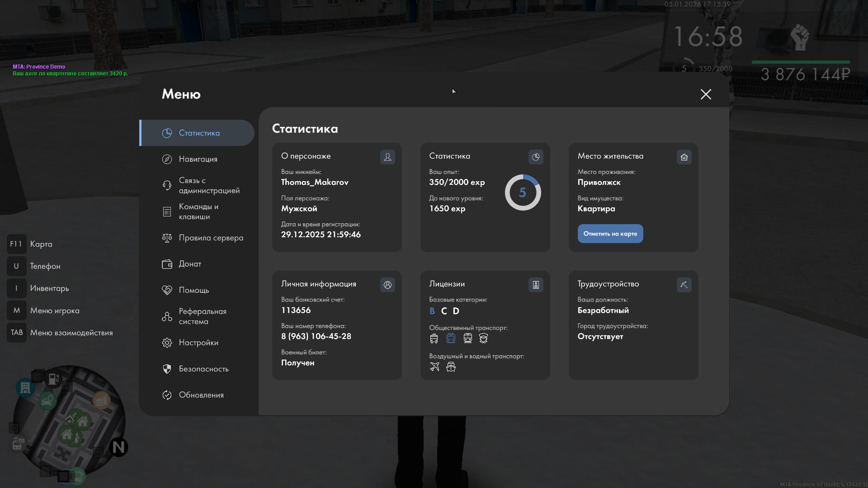Click the hammer icon in Трудоустройство card

click(x=684, y=285)
